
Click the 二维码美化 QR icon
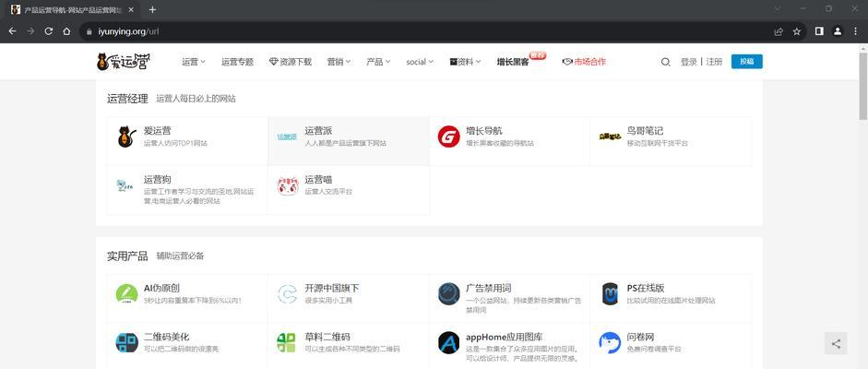(126, 343)
